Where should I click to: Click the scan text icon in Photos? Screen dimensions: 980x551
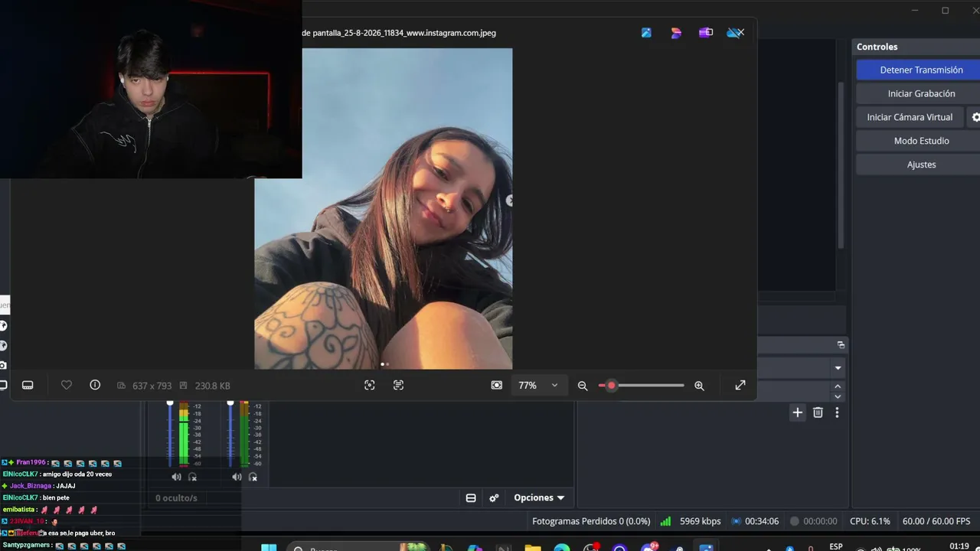tap(398, 386)
